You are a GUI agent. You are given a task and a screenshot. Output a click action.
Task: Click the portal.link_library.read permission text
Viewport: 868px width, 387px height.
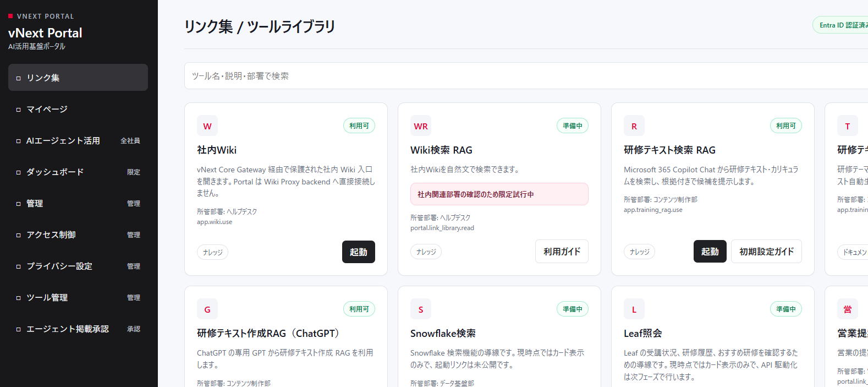442,228
